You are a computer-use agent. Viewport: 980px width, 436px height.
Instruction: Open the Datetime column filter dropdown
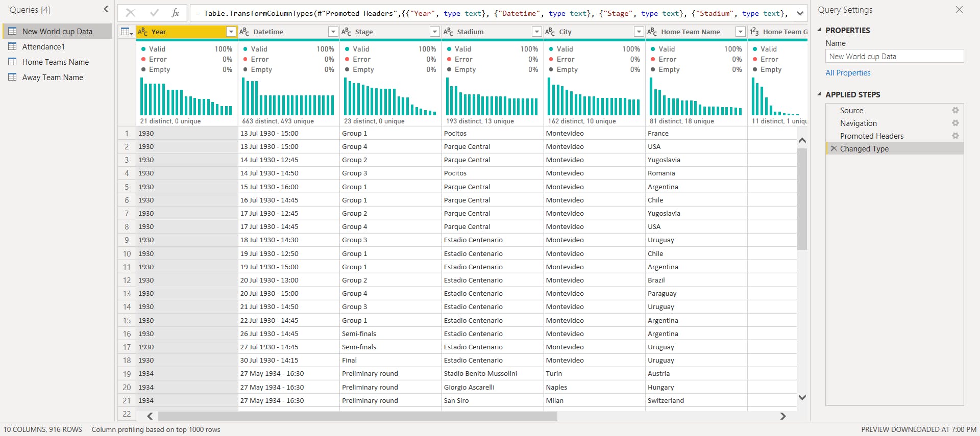click(333, 32)
